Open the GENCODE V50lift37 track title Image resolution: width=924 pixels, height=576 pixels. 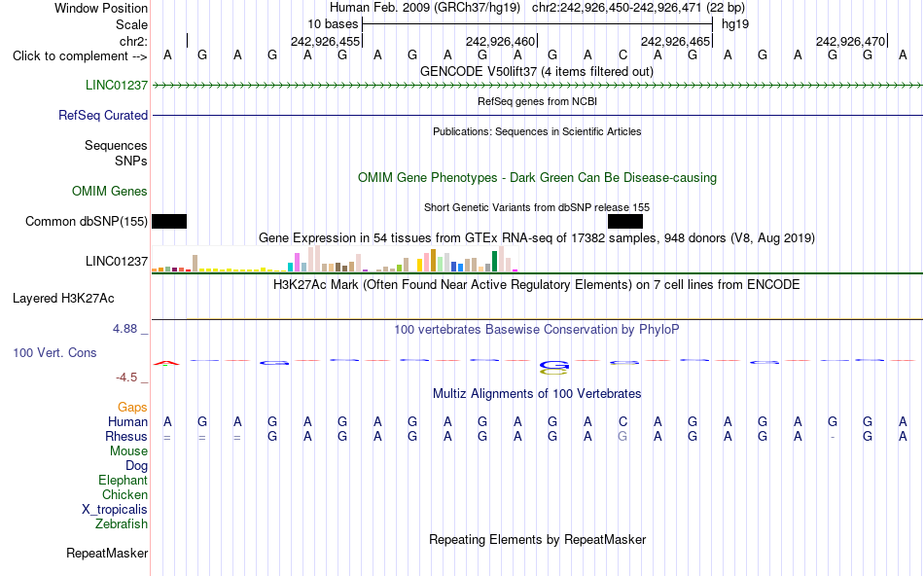(x=536, y=71)
